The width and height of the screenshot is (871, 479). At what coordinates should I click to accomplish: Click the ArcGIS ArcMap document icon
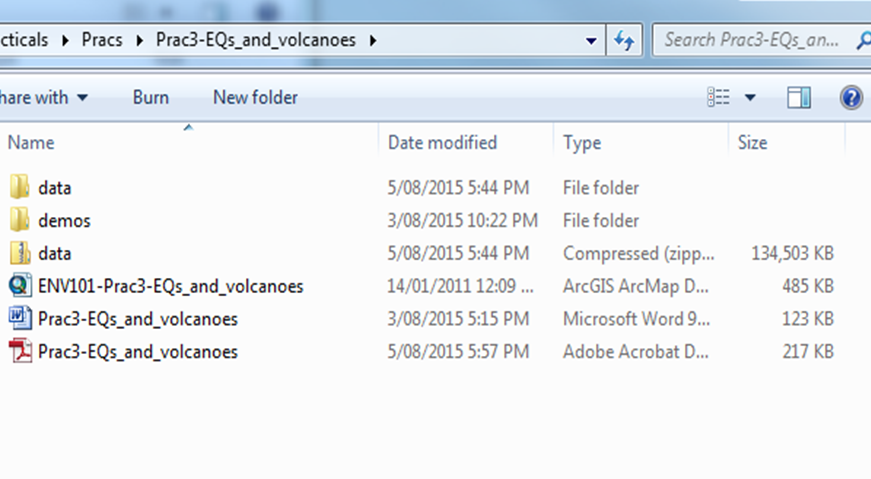click(x=20, y=286)
